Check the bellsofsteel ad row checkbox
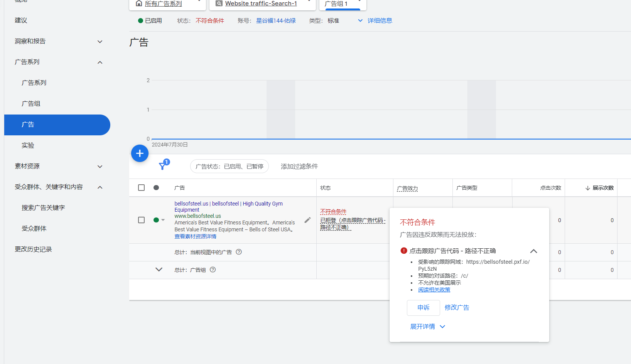 click(x=142, y=220)
